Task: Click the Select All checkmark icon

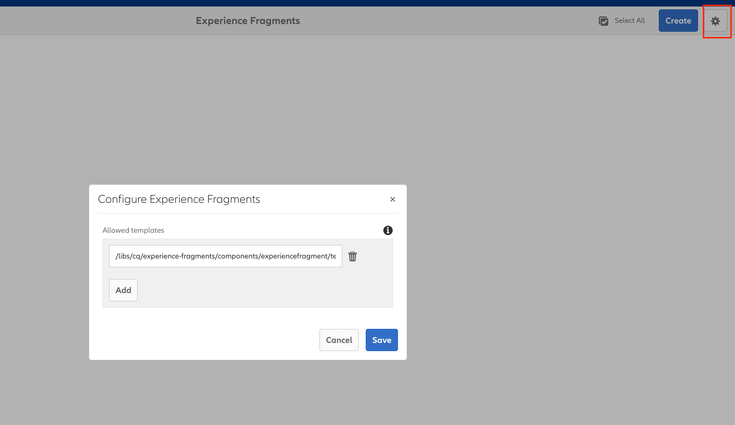Action: pyautogui.click(x=604, y=21)
